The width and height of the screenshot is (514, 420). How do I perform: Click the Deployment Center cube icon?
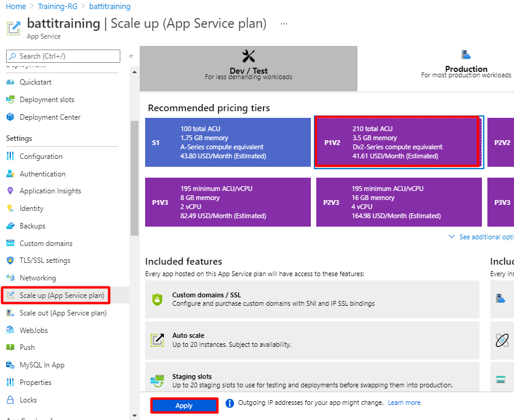[10, 117]
